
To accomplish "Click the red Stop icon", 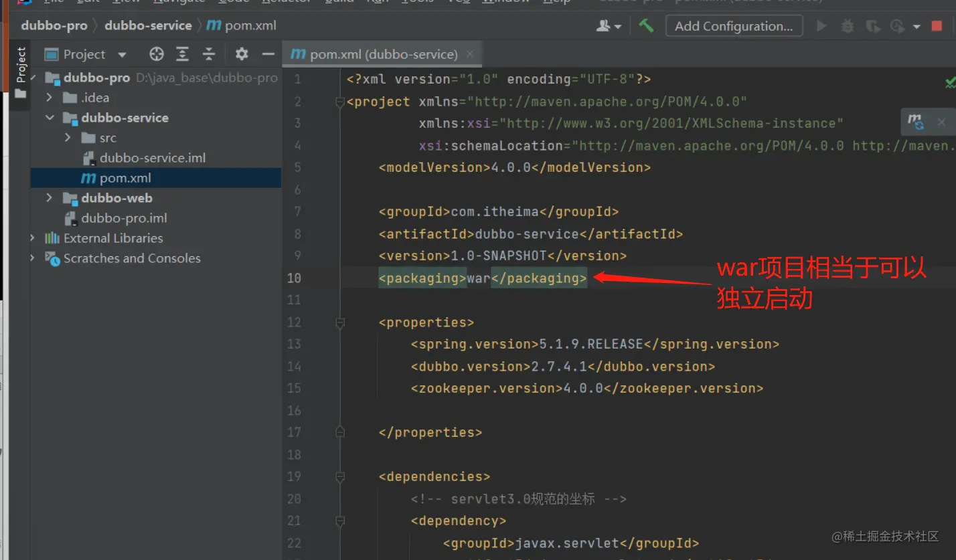I will coord(937,26).
